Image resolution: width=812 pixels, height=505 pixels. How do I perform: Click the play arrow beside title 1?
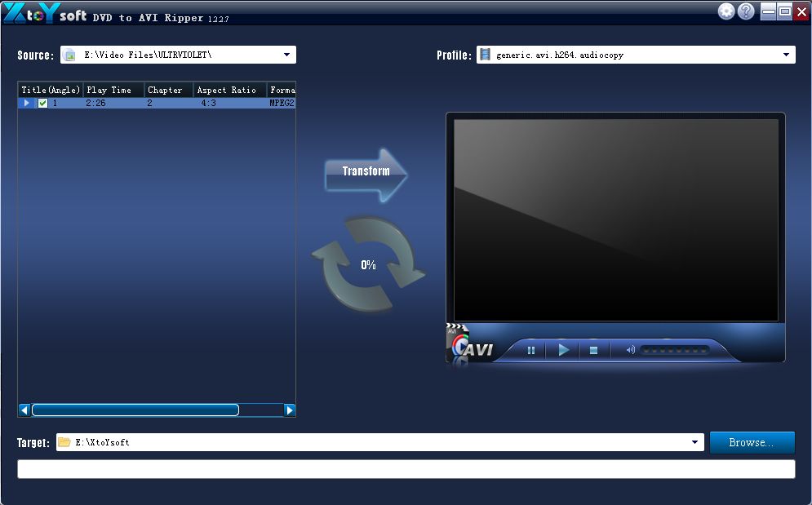tap(26, 103)
